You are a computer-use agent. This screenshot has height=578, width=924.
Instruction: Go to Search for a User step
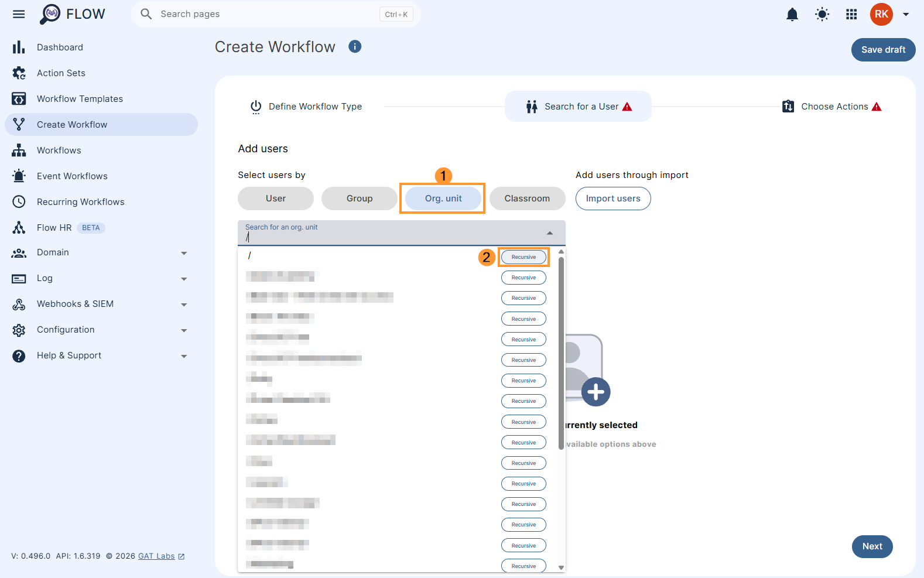578,107
